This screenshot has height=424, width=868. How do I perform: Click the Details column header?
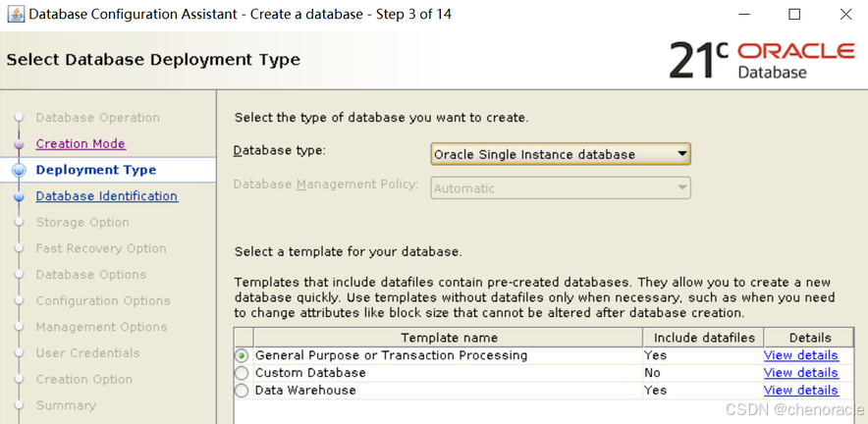pyautogui.click(x=810, y=338)
